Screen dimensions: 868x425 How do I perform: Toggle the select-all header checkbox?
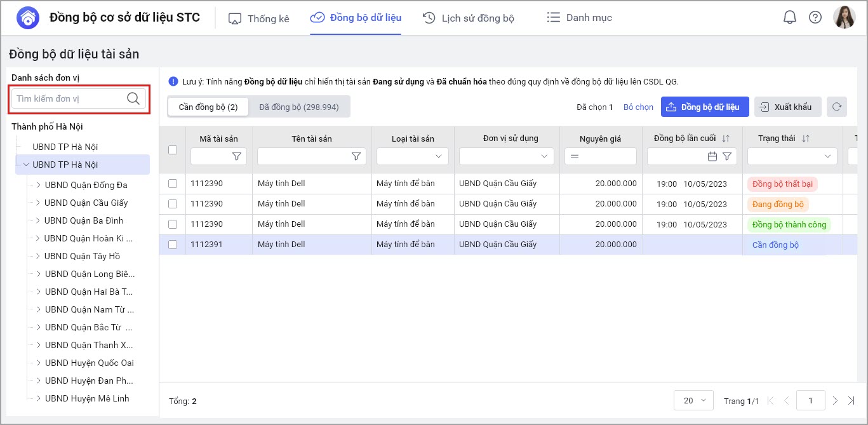point(173,150)
